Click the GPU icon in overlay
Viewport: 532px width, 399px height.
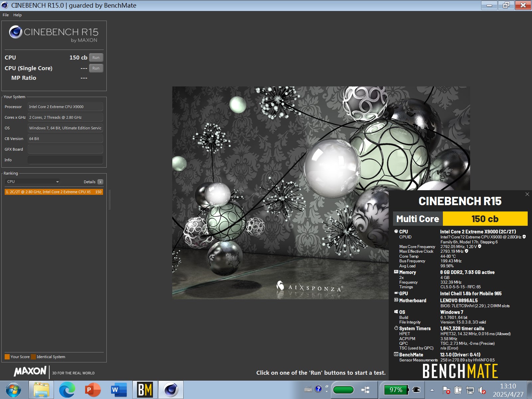(x=396, y=293)
